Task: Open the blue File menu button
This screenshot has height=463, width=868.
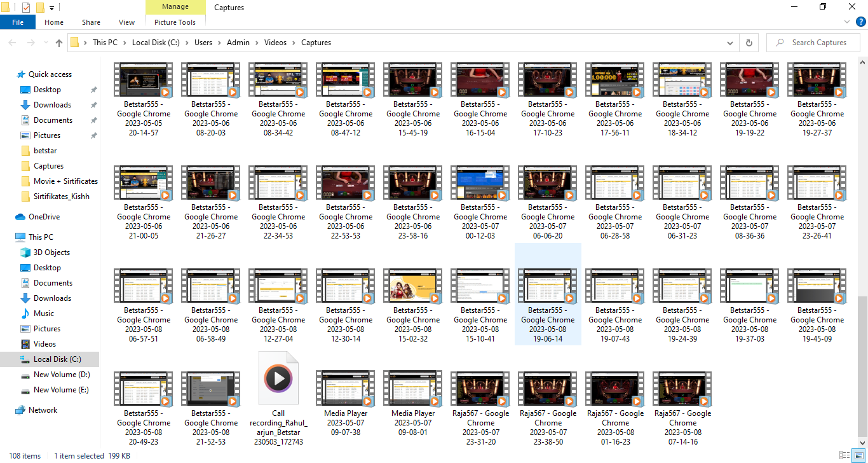Action: (18, 22)
